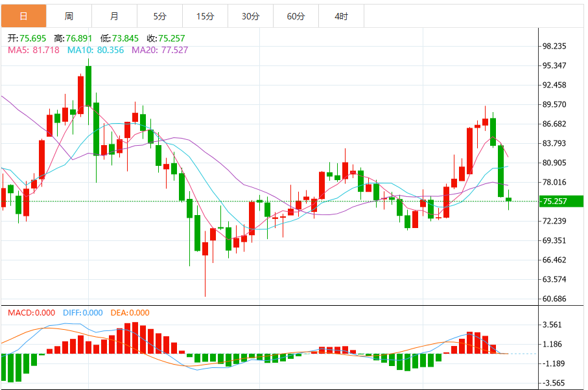This screenshot has height=390, width=588.
Task: Click the green 75.257 current price tag
Action: [561, 201]
